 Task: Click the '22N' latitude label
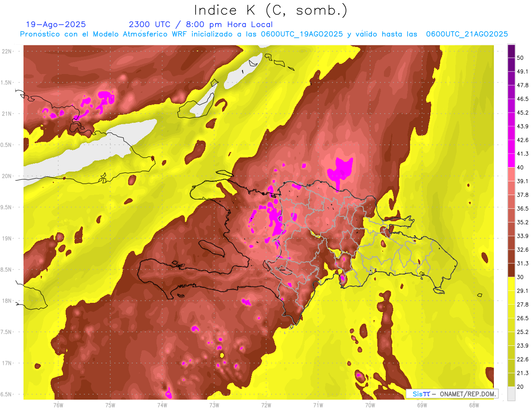coord(7,51)
